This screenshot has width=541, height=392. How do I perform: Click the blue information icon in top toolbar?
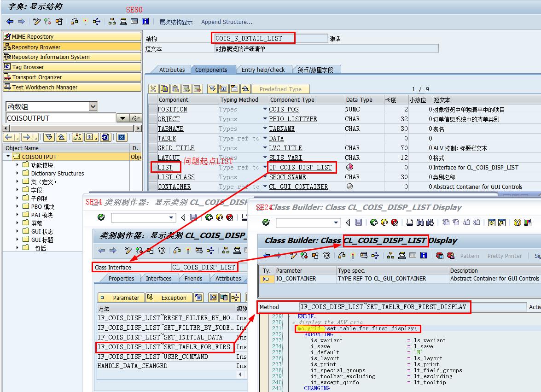click(145, 21)
